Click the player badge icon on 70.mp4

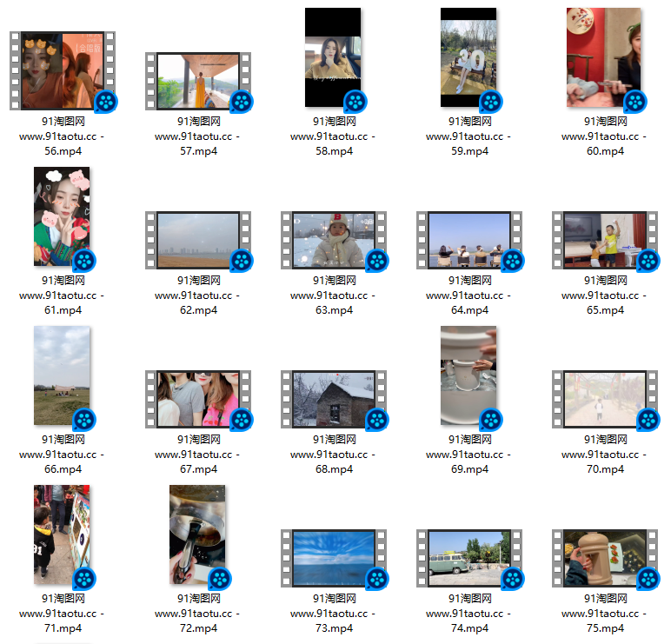648,420
